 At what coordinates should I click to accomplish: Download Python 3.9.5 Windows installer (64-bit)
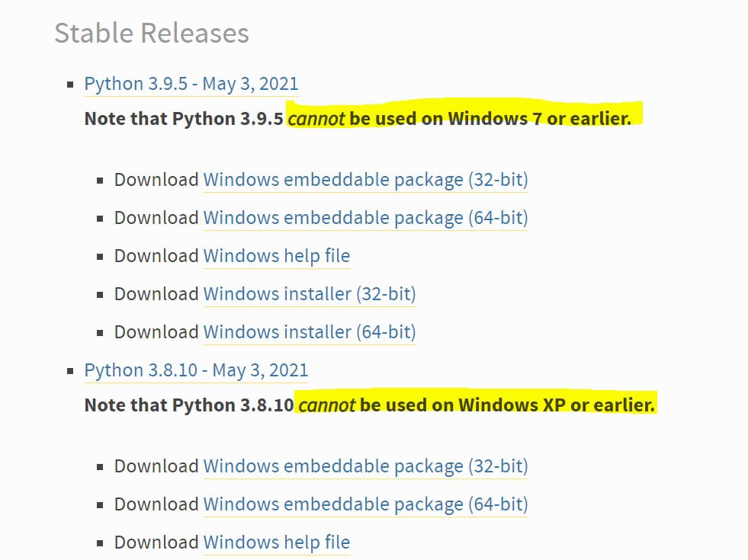309,332
